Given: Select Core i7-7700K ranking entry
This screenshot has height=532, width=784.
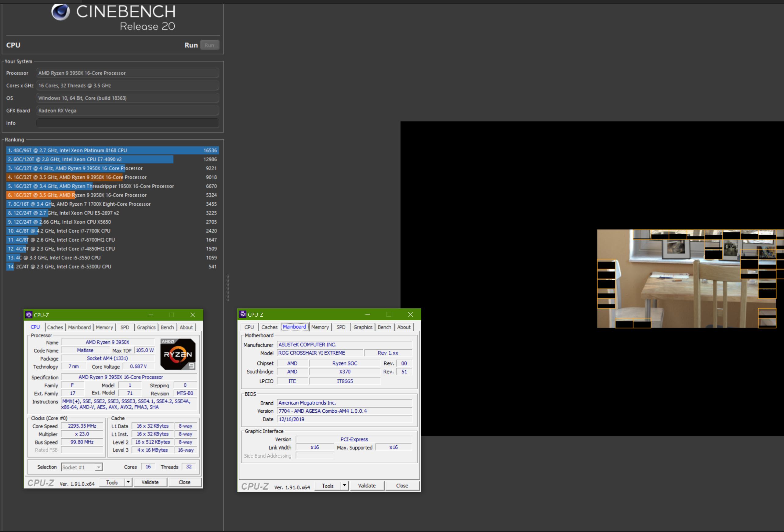Looking at the screenshot, I should point(112,231).
